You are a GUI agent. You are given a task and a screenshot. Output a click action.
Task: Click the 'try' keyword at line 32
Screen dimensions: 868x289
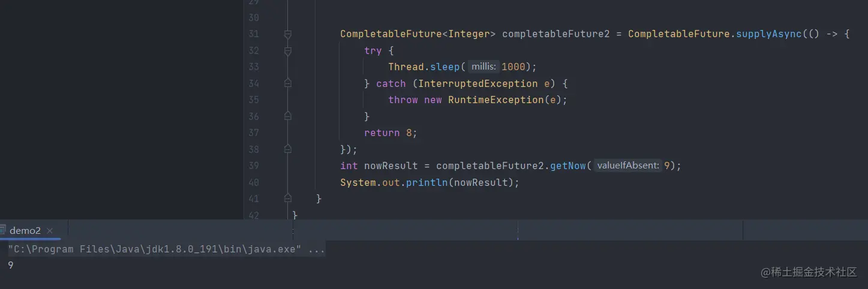click(x=373, y=51)
